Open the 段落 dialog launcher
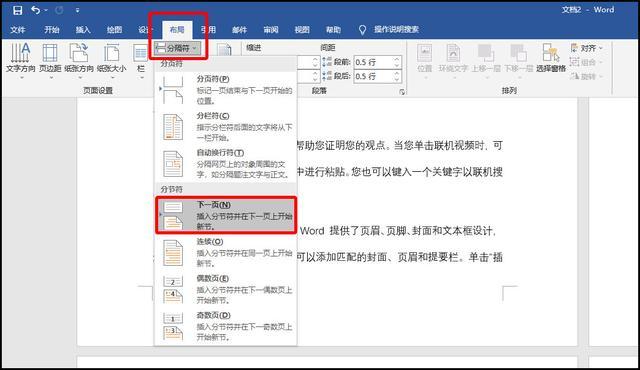Image resolution: width=640 pixels, height=370 pixels. pyautogui.click(x=402, y=92)
